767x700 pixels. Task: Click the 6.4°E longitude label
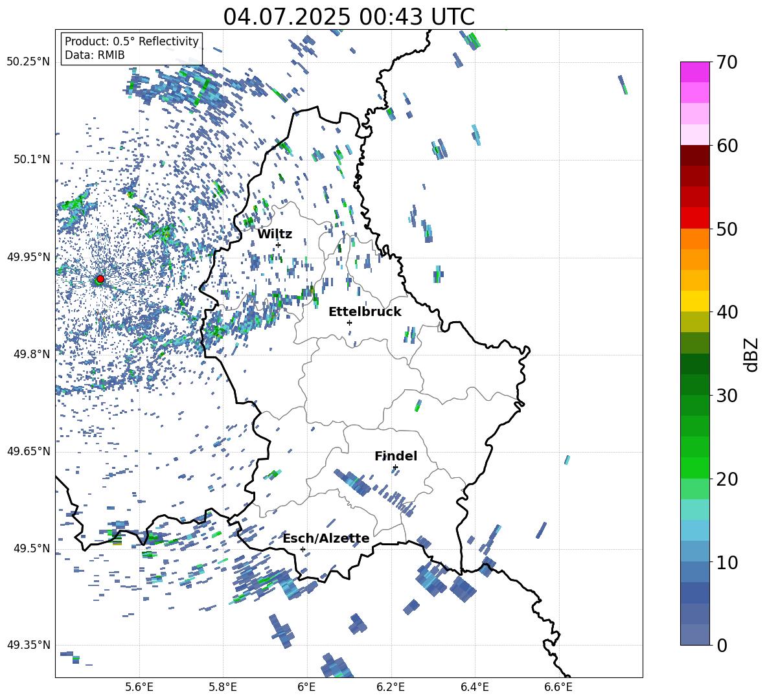[x=474, y=687]
